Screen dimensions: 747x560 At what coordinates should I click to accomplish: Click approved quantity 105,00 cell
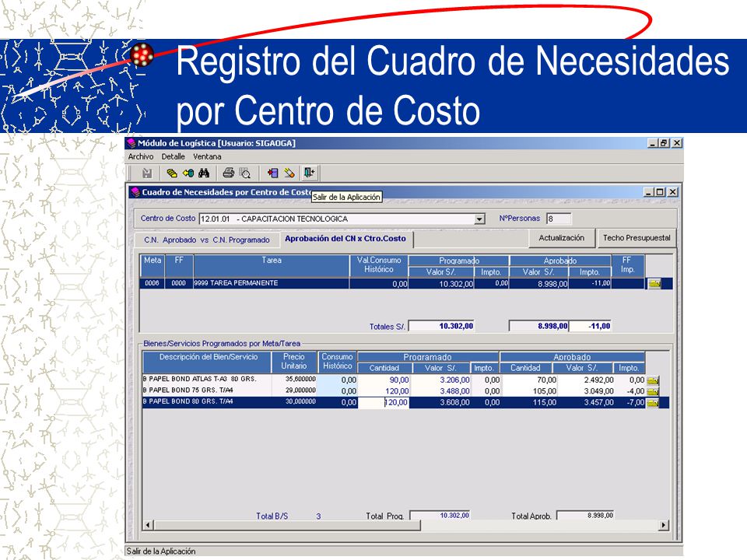[x=529, y=391]
